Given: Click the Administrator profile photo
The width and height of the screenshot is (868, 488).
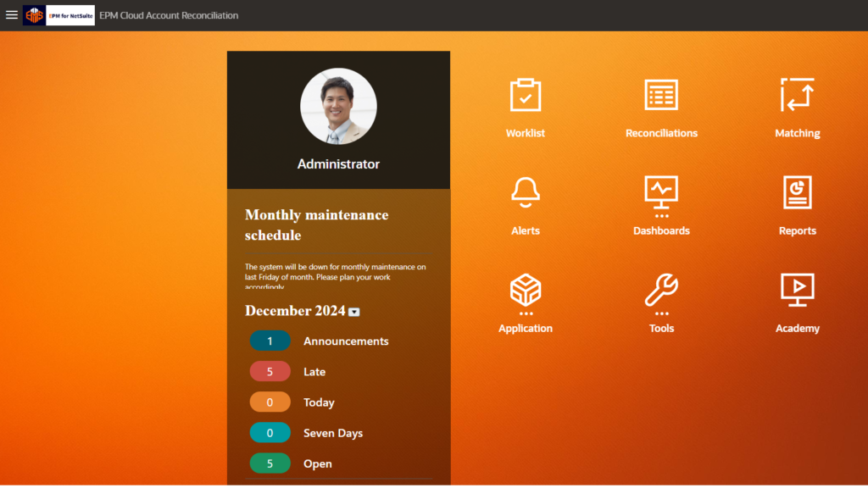Looking at the screenshot, I should tap(338, 107).
